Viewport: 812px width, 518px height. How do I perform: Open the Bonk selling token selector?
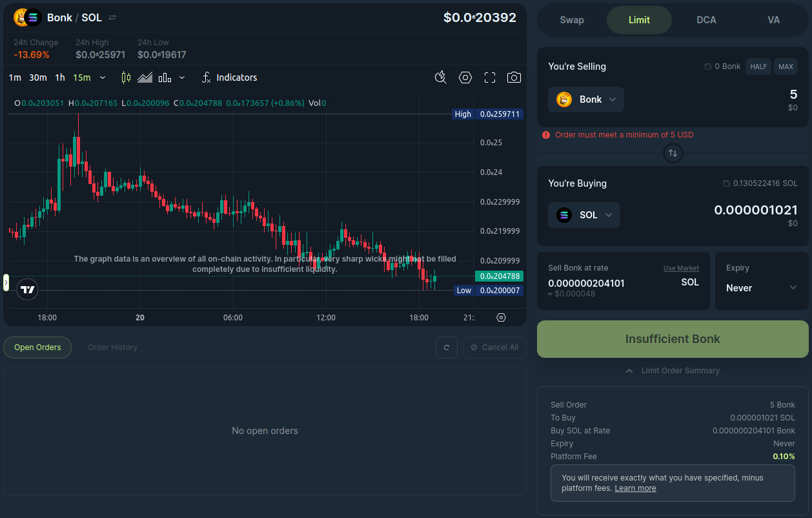click(x=586, y=99)
